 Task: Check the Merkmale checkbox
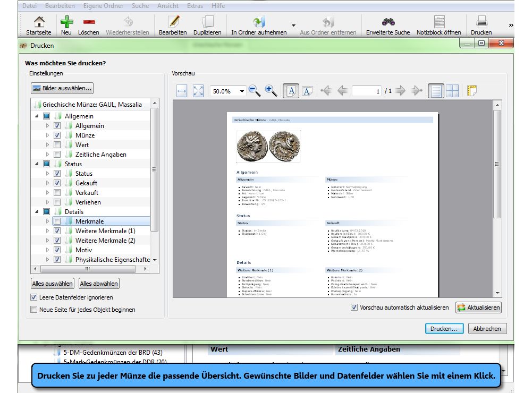tap(57, 221)
